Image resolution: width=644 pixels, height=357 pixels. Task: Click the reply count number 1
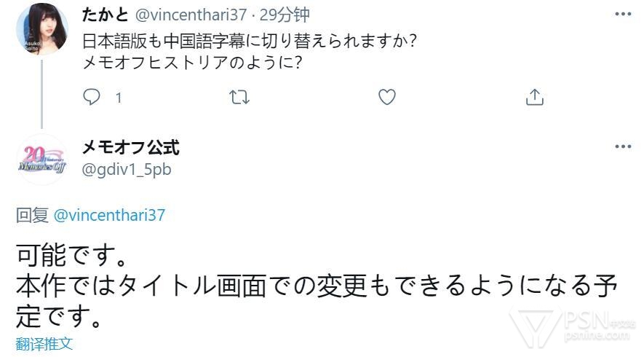click(119, 98)
